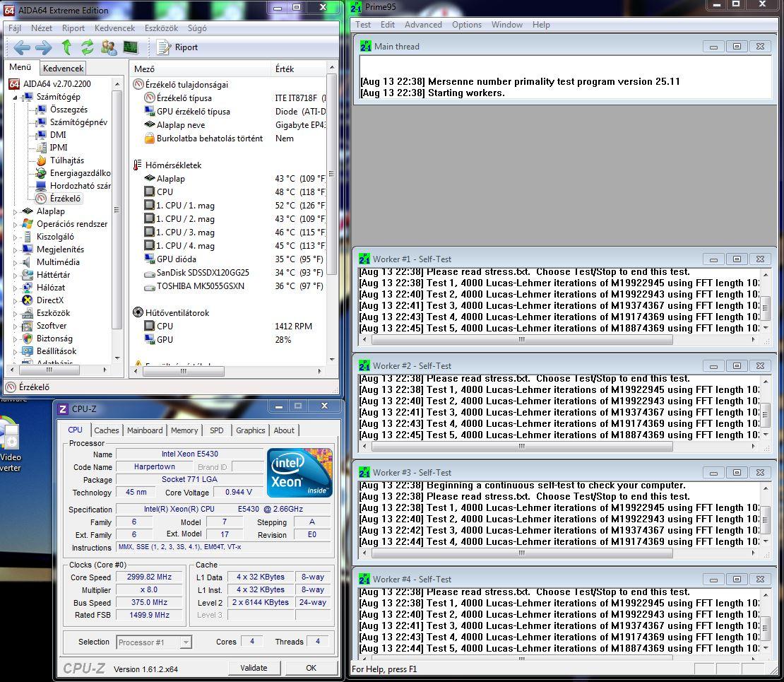784x682 pixels.
Task: Select Túlhajtás in the AIDA64 tree
Action: pyautogui.click(x=67, y=160)
